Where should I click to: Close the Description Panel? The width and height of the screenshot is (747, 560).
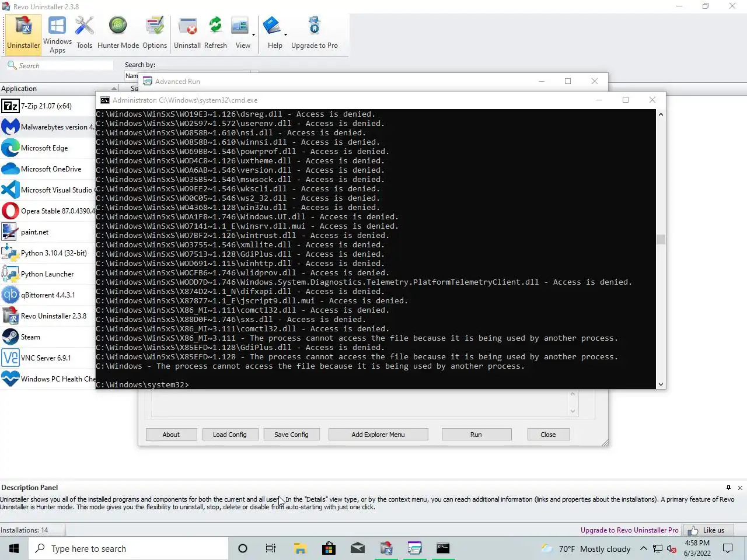coord(740,488)
